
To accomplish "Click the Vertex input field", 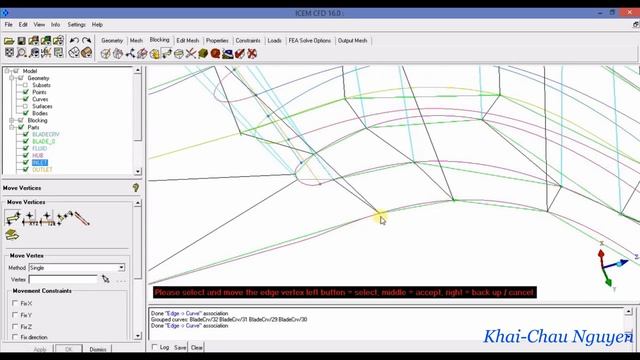I will coord(63,279).
